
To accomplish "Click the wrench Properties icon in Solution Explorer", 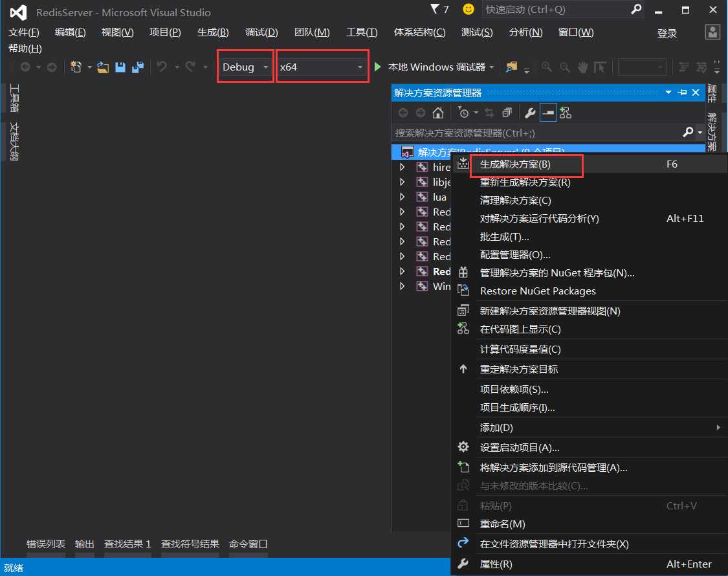I will (530, 113).
